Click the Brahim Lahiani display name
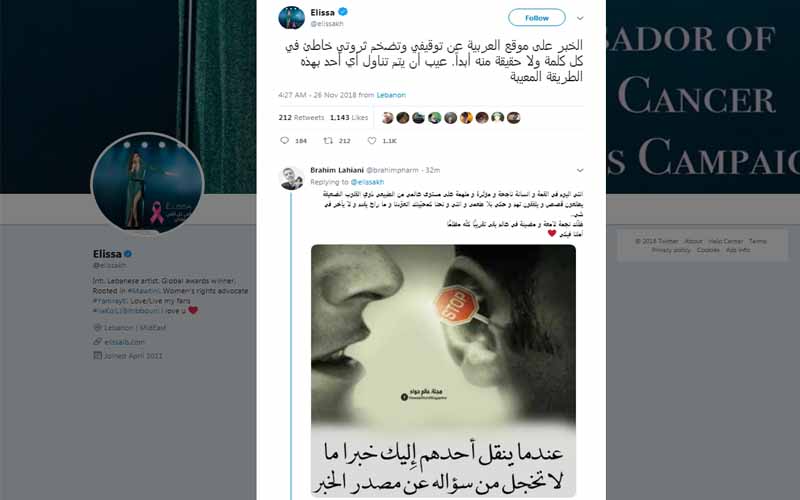 tap(337, 170)
